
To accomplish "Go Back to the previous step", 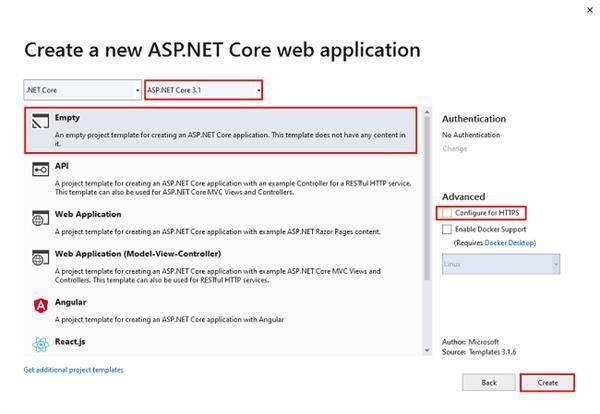I will coord(489,382).
